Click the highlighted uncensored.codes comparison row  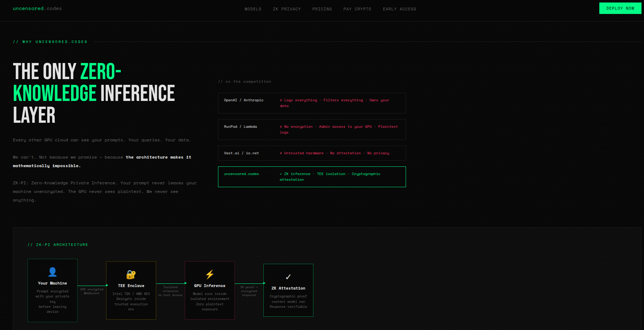point(312,176)
